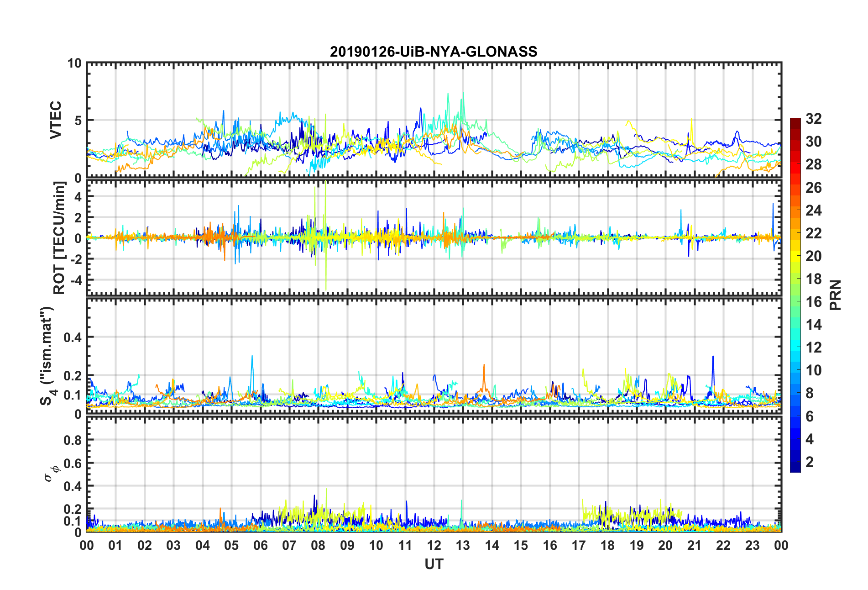Click x-axis tick label 06
The width and height of the screenshot is (868, 590).
point(261,545)
